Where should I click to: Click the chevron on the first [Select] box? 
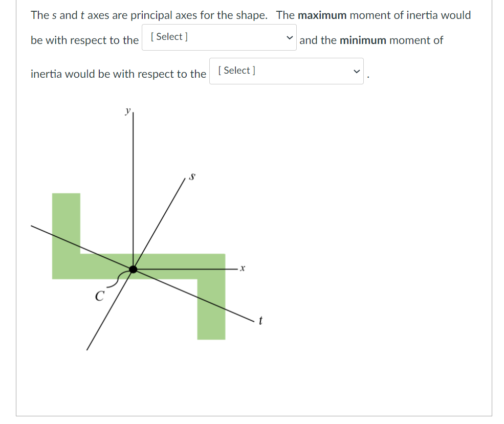pos(289,37)
